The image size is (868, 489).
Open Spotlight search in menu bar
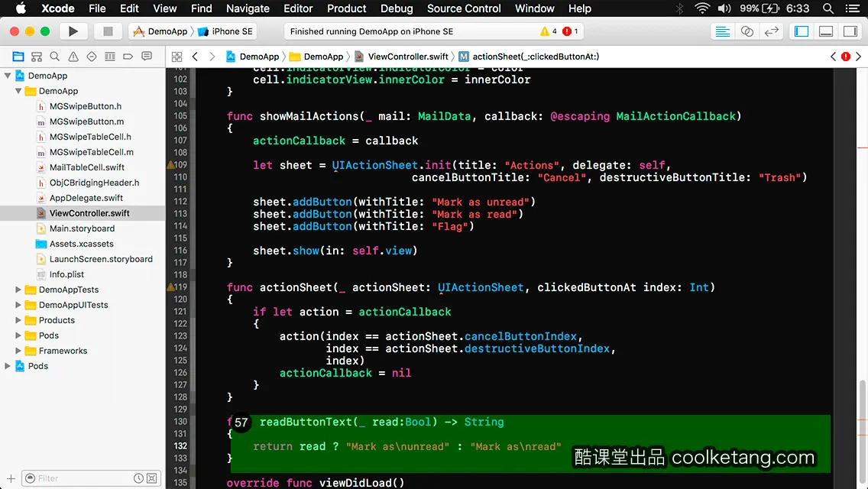click(828, 8)
